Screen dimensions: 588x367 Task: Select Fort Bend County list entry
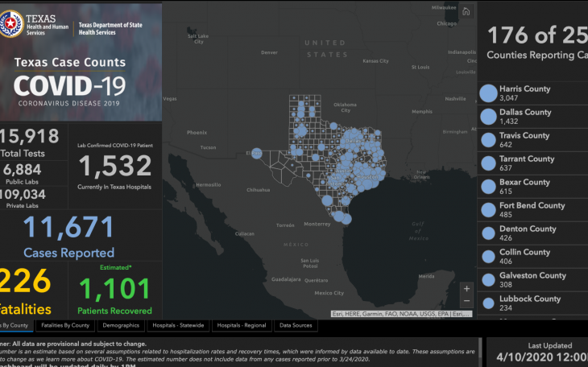pyautogui.click(x=532, y=210)
